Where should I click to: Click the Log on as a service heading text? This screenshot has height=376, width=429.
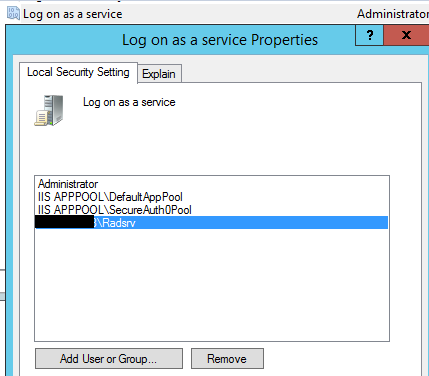pos(129,102)
